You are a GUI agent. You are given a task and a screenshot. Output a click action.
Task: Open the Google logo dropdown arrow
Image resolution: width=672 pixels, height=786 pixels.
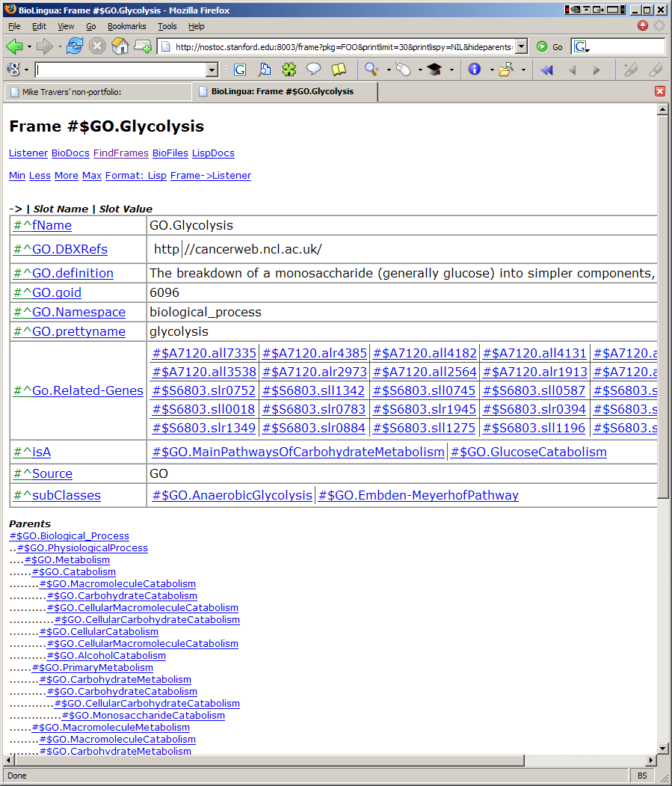pyautogui.click(x=26, y=70)
